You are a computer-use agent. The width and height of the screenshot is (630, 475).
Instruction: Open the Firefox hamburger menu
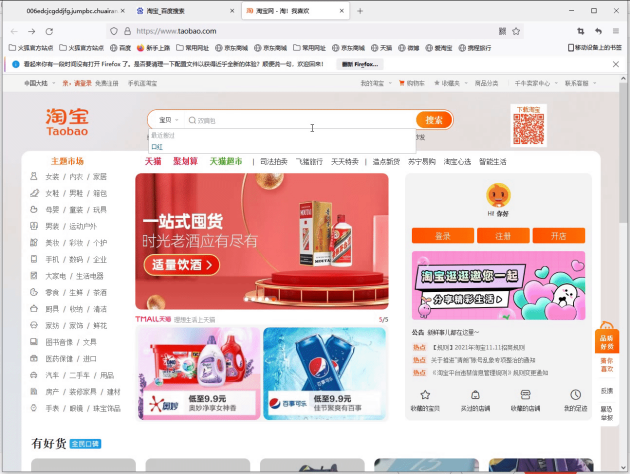pos(616,31)
